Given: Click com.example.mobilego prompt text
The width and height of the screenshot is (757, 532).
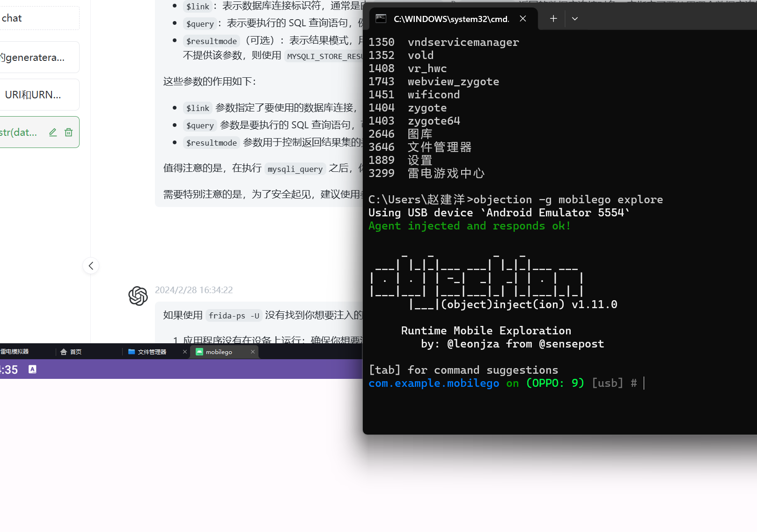Looking at the screenshot, I should click(434, 383).
